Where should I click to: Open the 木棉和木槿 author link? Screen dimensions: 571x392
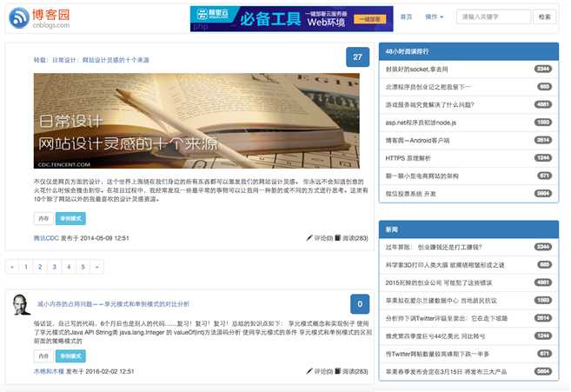49,371
